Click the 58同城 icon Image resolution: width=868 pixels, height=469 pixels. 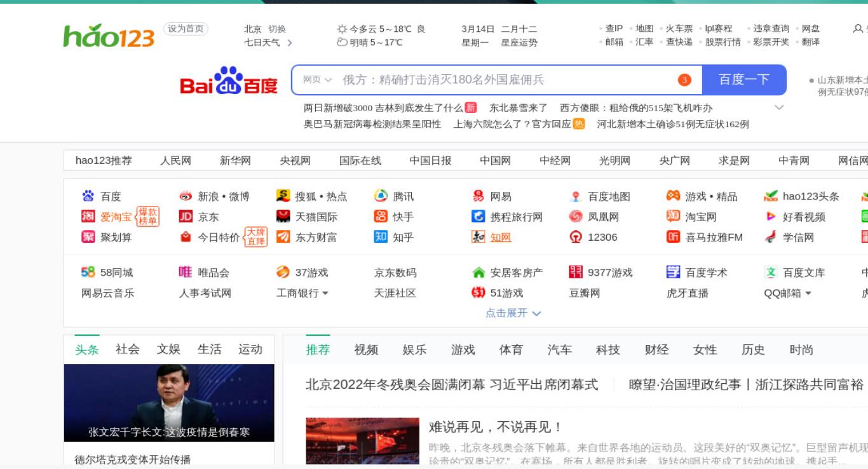point(88,272)
